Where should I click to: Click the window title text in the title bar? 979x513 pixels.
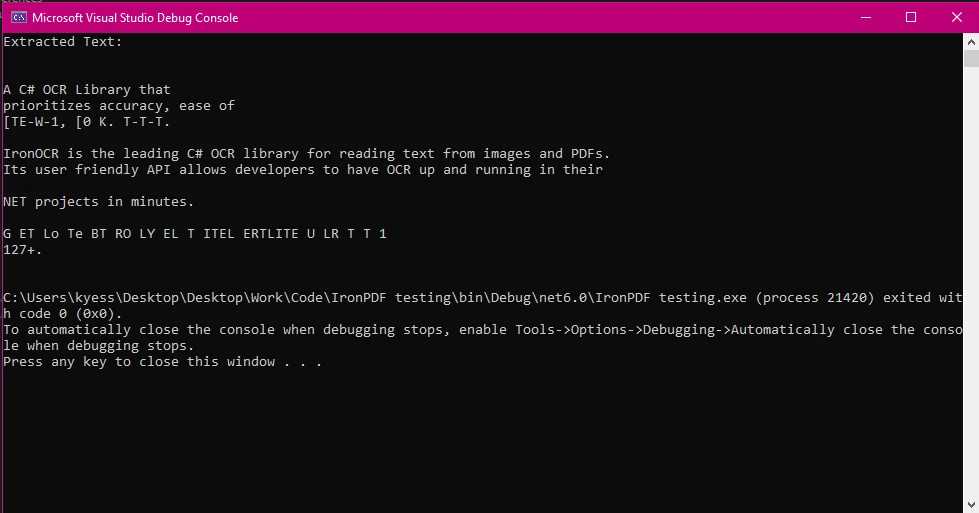(x=135, y=18)
